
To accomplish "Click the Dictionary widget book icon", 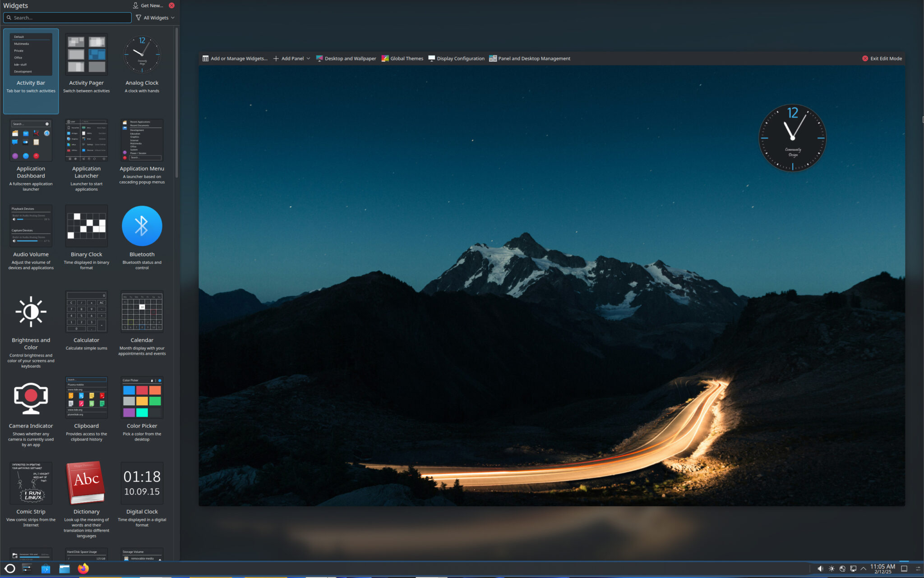I will coord(86,482).
